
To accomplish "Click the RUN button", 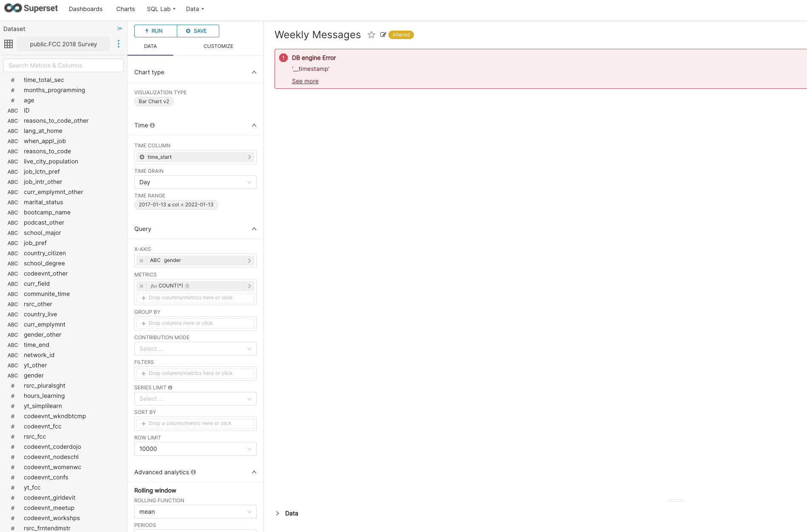I will (x=156, y=31).
